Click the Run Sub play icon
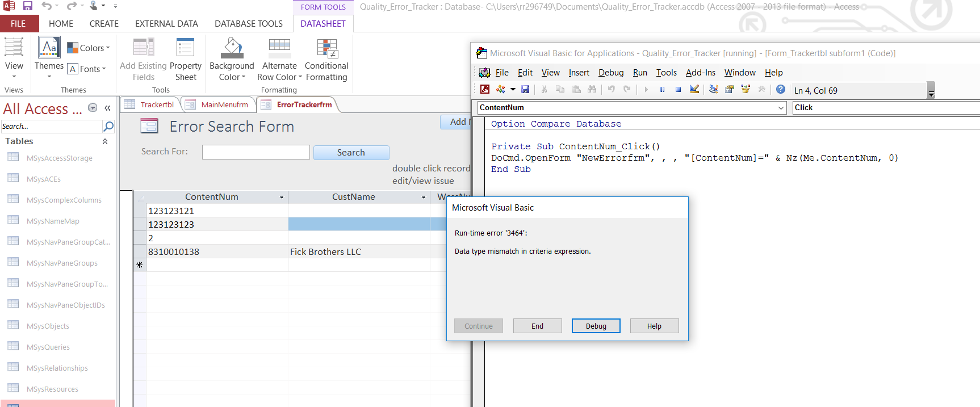Image resolution: width=980 pixels, height=407 pixels. 646,89
